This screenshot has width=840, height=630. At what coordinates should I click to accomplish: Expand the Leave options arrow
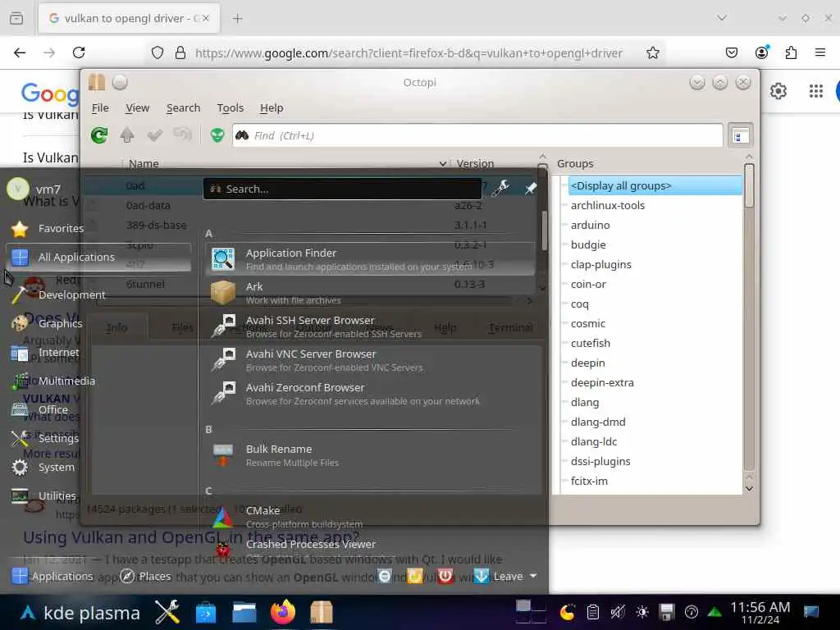[x=533, y=576]
